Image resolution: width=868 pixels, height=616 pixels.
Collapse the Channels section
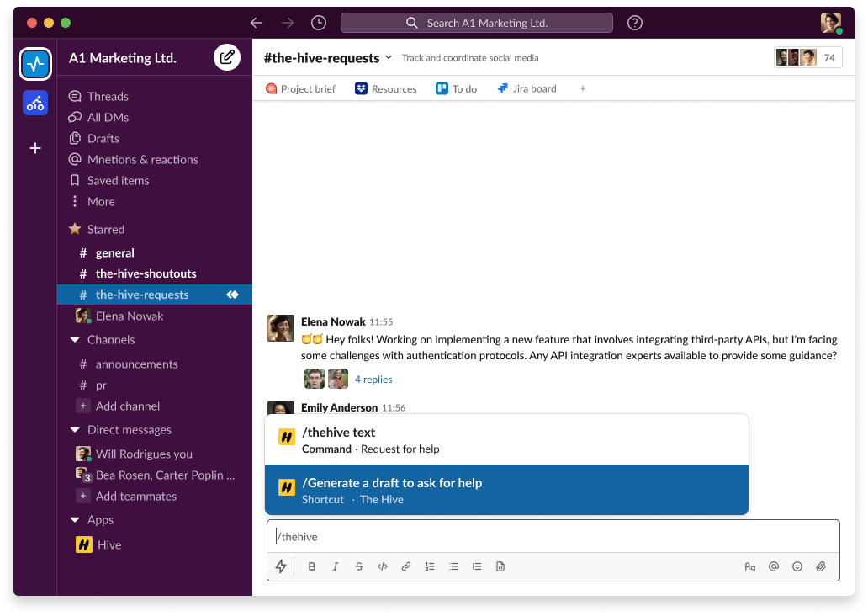tap(75, 340)
